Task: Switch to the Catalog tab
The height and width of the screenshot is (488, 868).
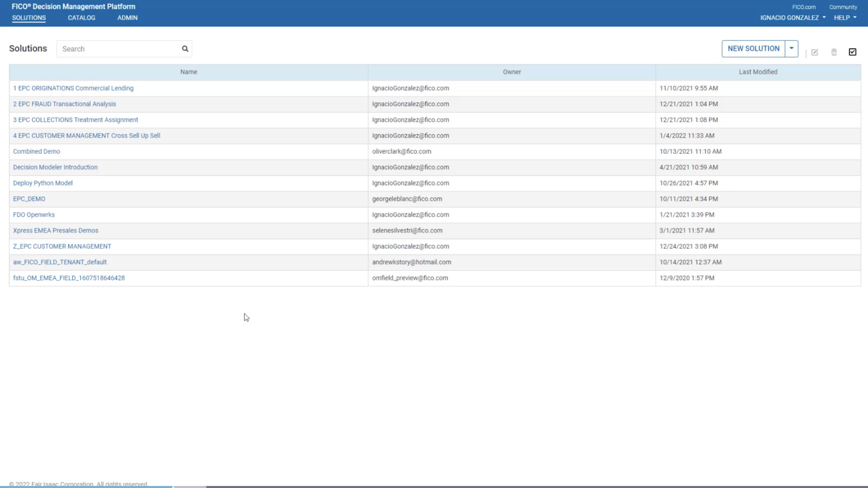Action: (x=81, y=18)
